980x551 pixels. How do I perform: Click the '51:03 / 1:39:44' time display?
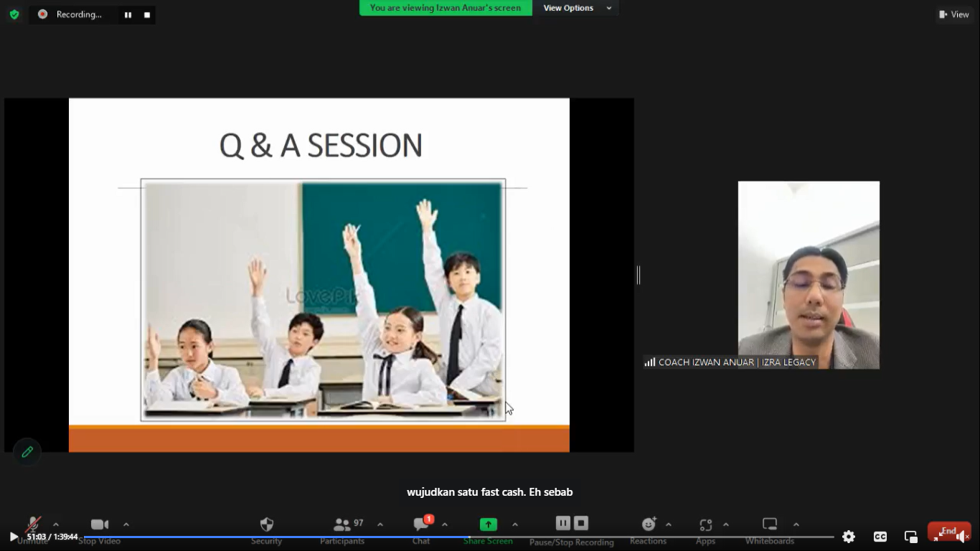(x=52, y=537)
